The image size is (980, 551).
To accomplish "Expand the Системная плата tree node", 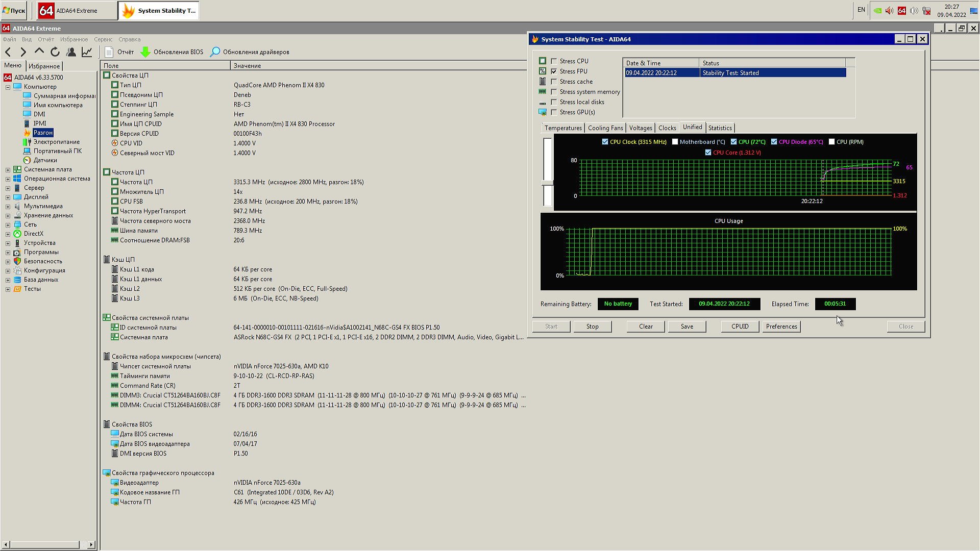I will [x=8, y=170].
